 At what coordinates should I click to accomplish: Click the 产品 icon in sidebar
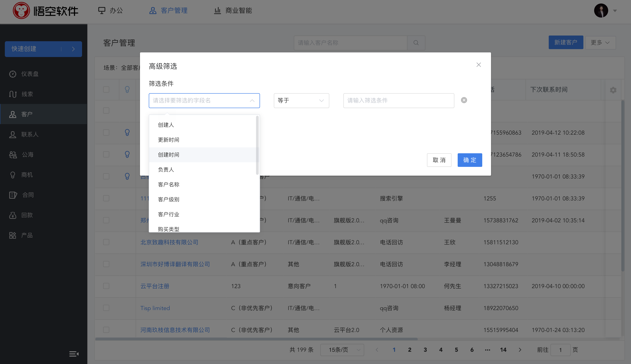pos(13,235)
